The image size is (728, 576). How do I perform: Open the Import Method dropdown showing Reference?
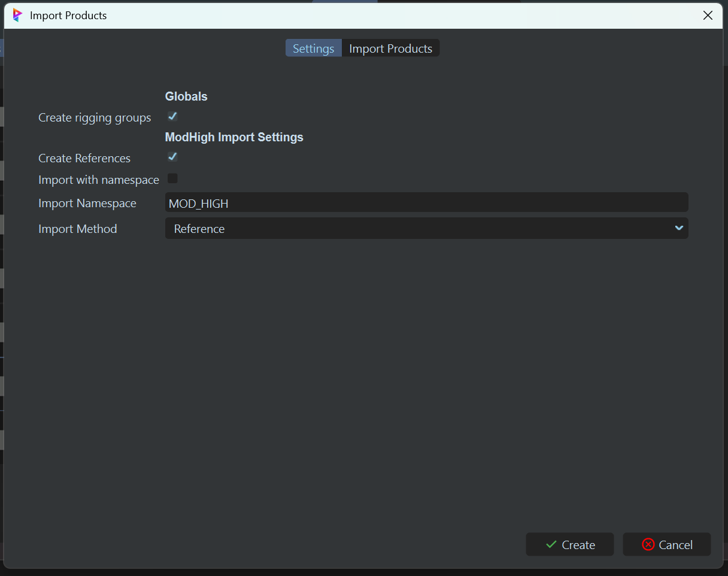pos(426,229)
